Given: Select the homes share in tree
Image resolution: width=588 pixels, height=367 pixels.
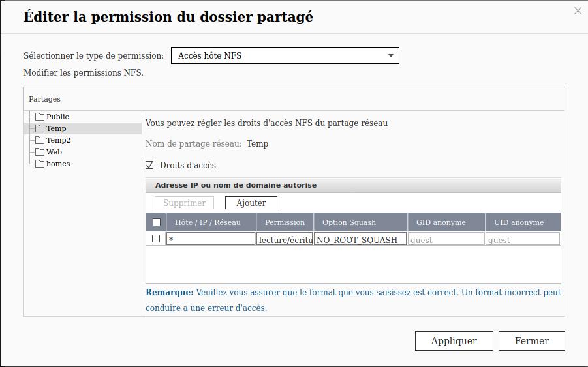Looking at the screenshot, I should coord(58,164).
